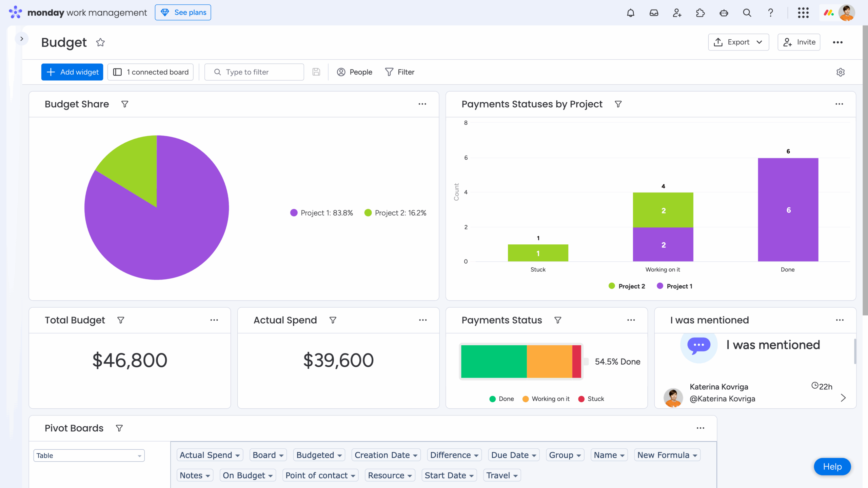Open the inbox icon in the top bar
The width and height of the screenshot is (868, 488).
[x=654, y=13]
